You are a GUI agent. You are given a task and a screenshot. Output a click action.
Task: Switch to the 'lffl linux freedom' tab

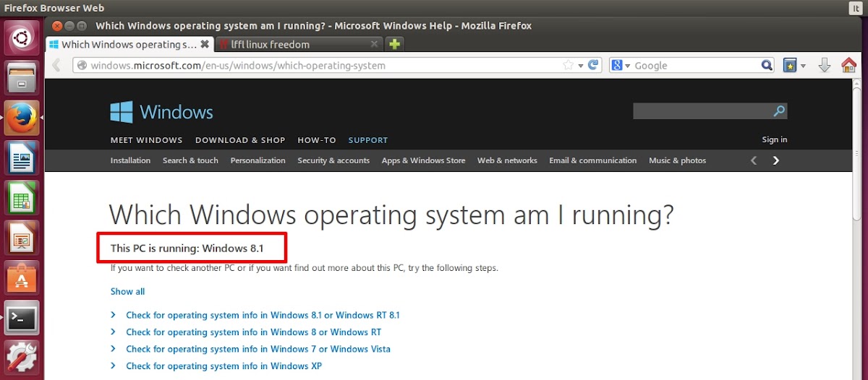(299, 44)
